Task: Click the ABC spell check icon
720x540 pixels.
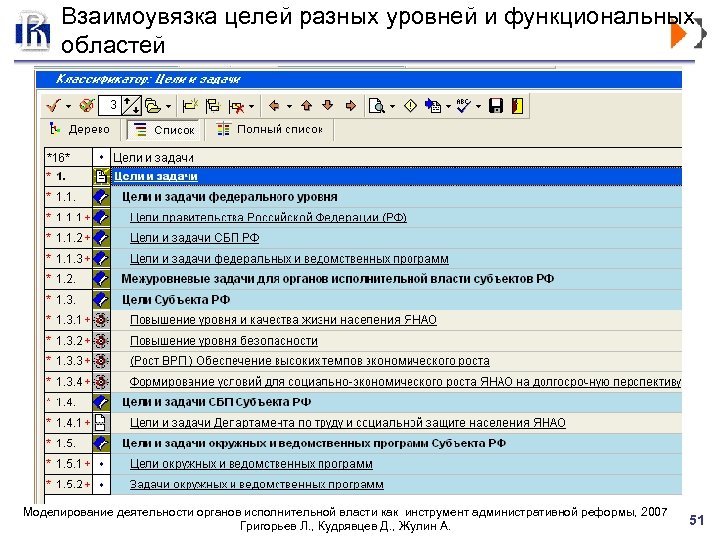Action: coord(463,106)
